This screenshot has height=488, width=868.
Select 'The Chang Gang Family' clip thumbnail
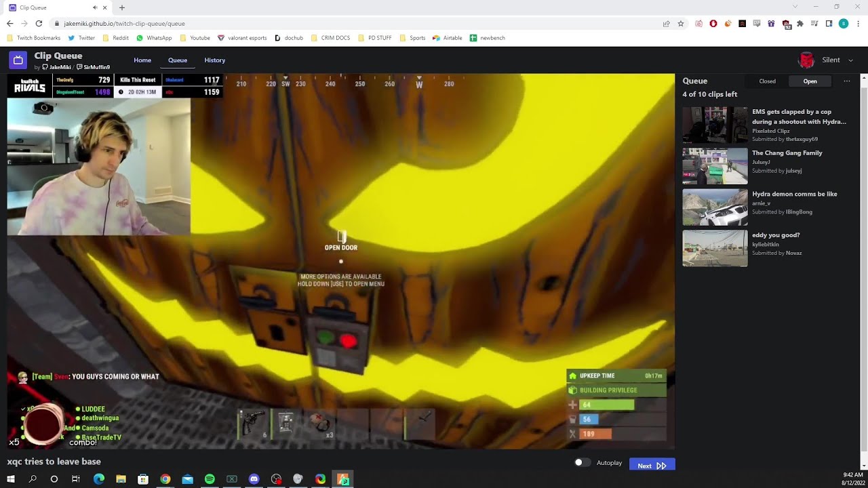pos(715,166)
